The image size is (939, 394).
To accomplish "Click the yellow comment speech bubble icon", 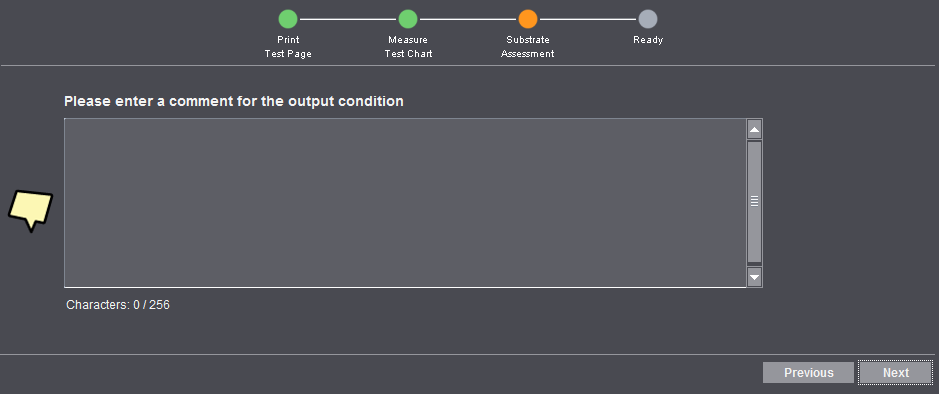I will (31, 210).
